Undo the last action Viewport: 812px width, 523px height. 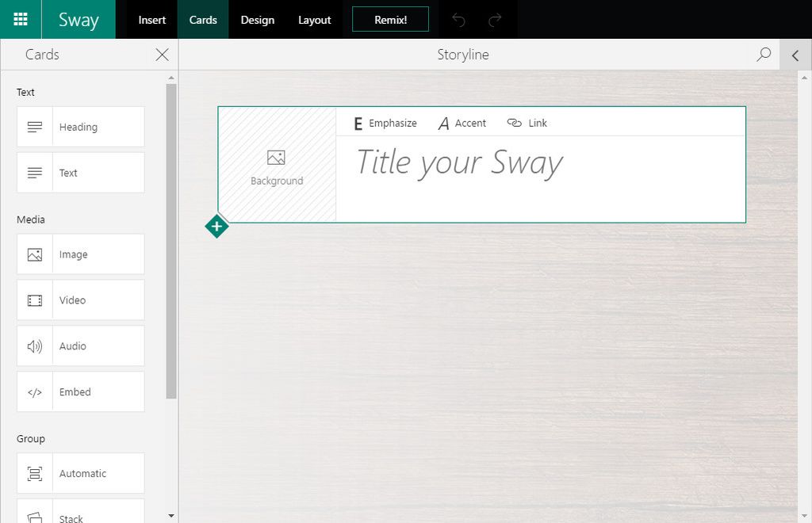pos(458,20)
